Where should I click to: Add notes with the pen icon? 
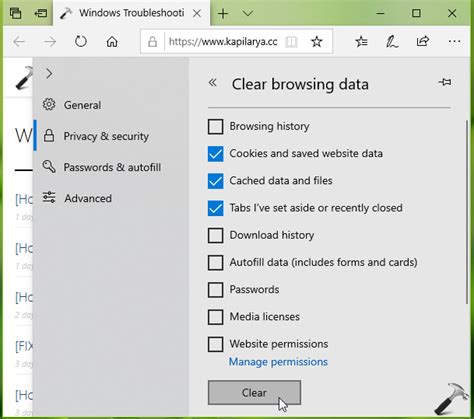point(392,42)
